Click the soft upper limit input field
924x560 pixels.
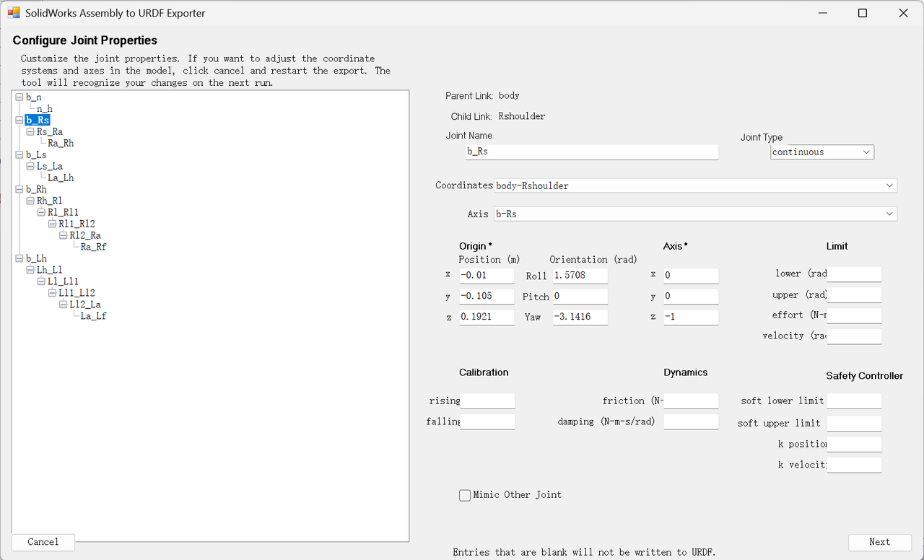854,424
